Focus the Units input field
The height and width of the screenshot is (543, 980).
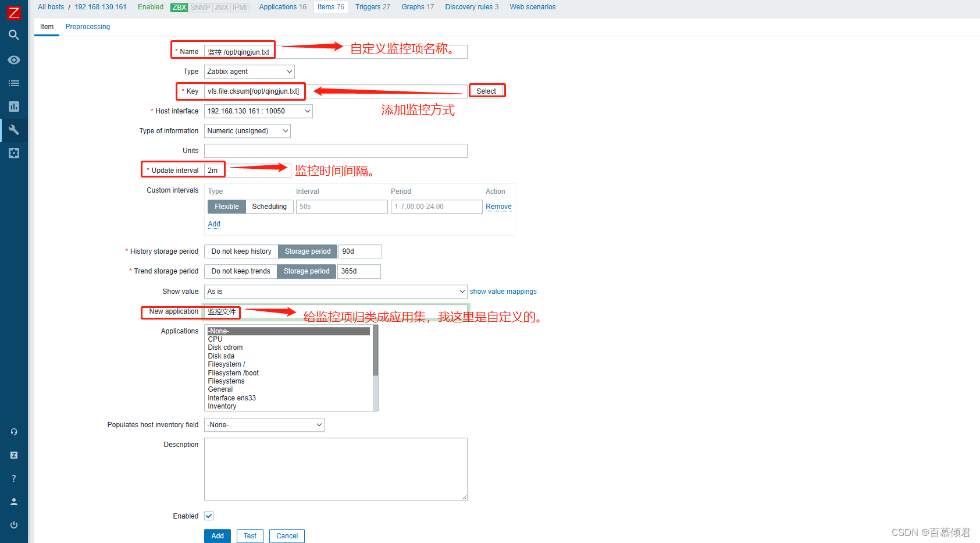click(336, 151)
